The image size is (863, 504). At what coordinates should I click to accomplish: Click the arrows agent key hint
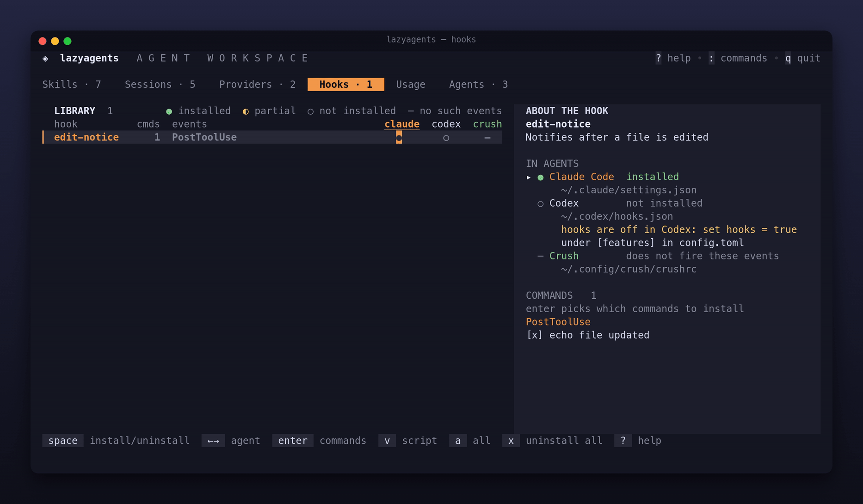coord(231,441)
